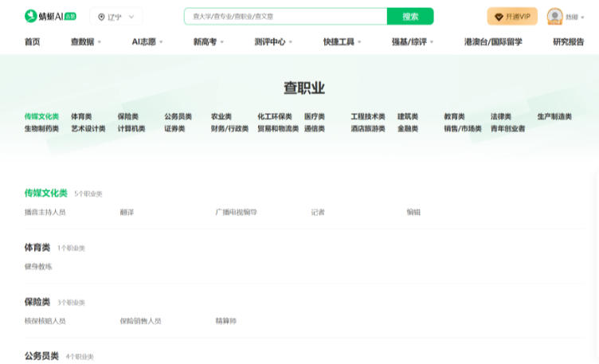Expand the 测评中心 menu

(x=273, y=42)
